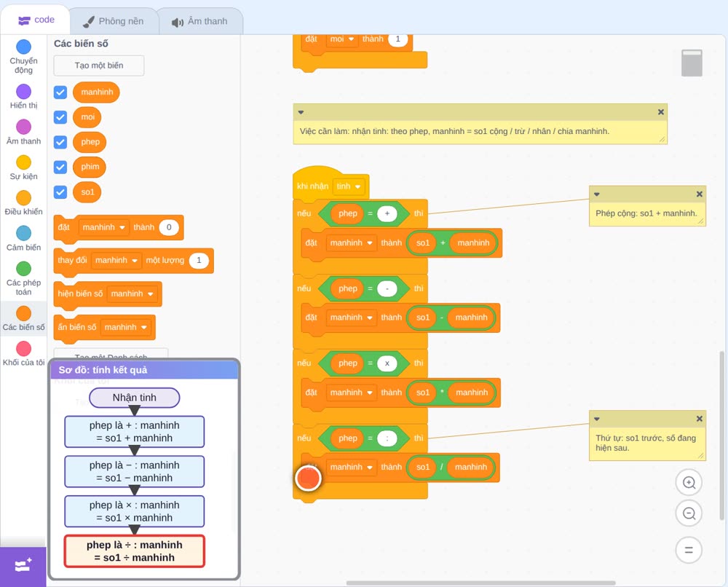Zoom in the code workspace
728x587 pixels.
click(x=689, y=483)
